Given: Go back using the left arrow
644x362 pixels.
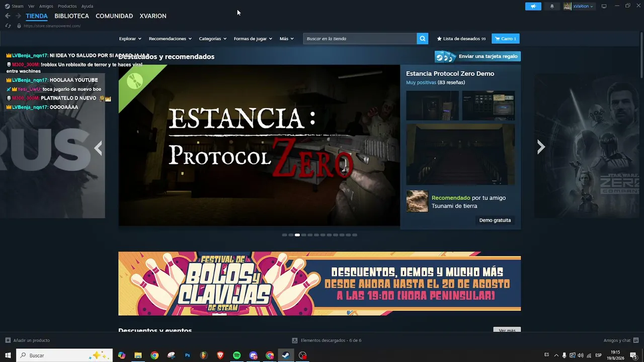Looking at the screenshot, I should click(x=8, y=16).
